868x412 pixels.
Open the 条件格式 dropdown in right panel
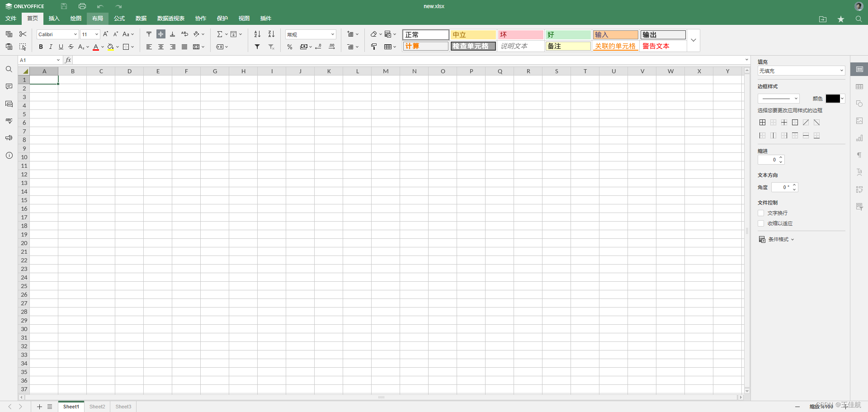coord(776,239)
